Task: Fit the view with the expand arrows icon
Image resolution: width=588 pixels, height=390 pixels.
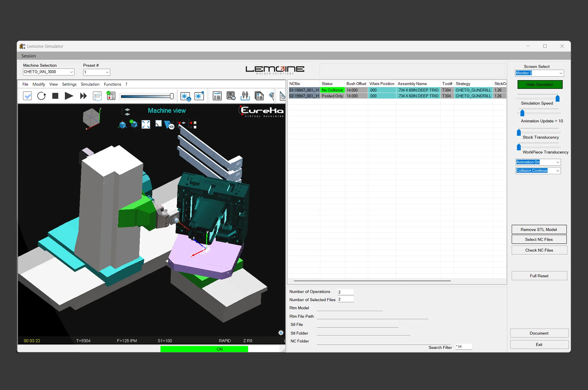Action: (x=146, y=124)
